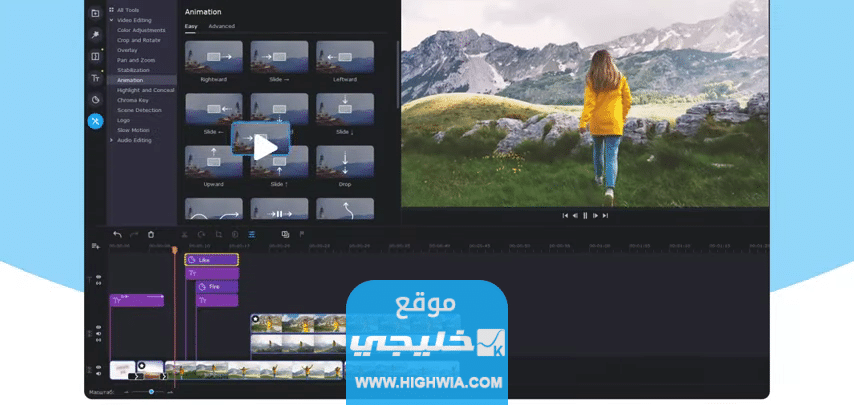The height and width of the screenshot is (405, 854).
Task: Select All Tools in the sidebar
Action: [x=128, y=10]
